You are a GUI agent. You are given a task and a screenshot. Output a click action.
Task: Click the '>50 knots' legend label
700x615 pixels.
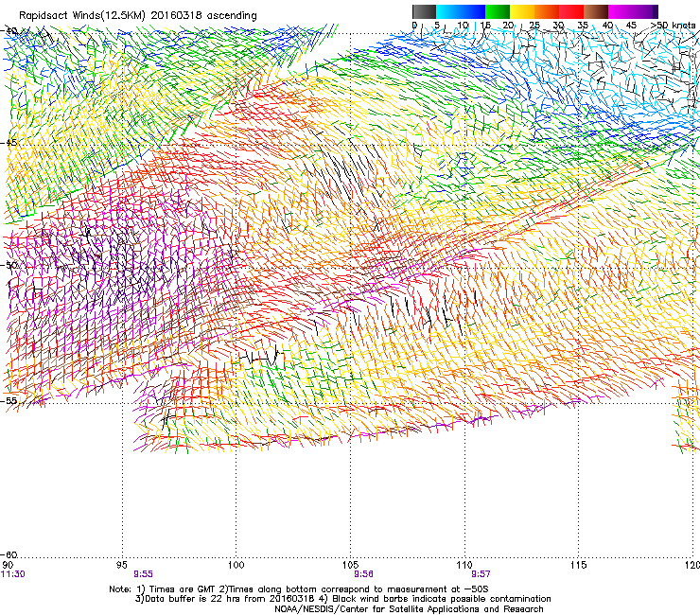coord(673,26)
